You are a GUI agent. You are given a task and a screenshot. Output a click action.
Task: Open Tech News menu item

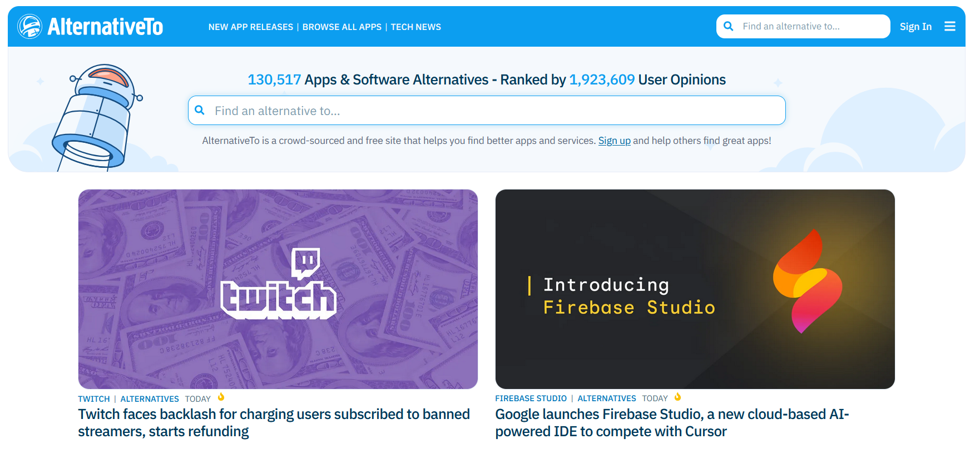click(x=416, y=27)
